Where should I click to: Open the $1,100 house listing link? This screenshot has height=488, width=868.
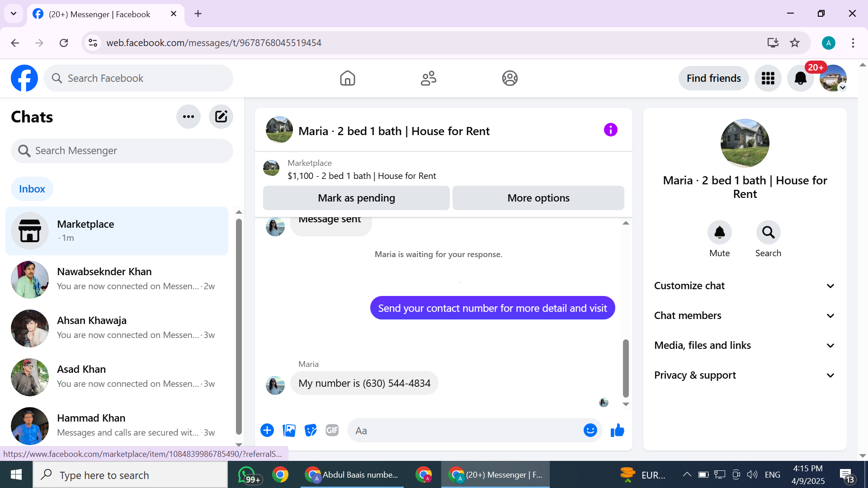(362, 176)
